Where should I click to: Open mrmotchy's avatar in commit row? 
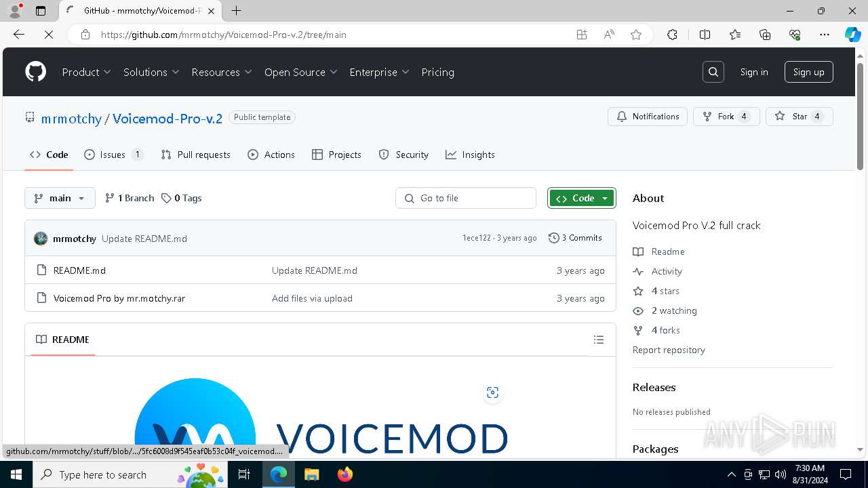41,238
